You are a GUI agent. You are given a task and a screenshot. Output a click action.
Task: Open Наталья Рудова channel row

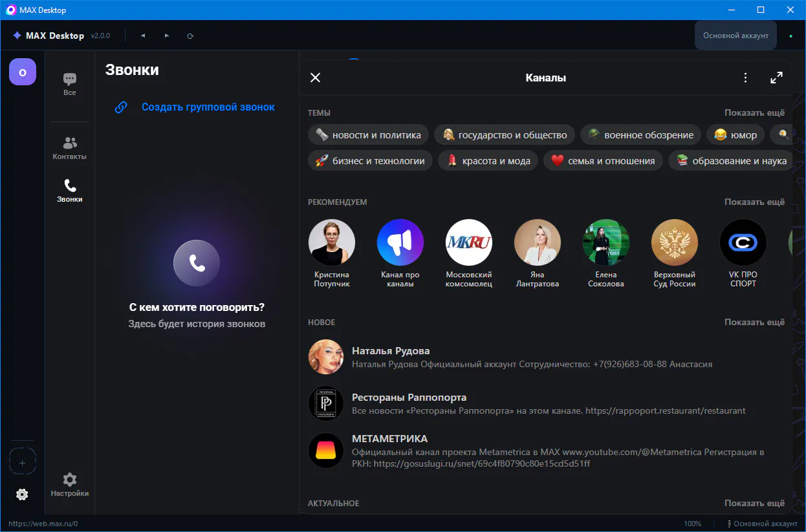(x=546, y=357)
